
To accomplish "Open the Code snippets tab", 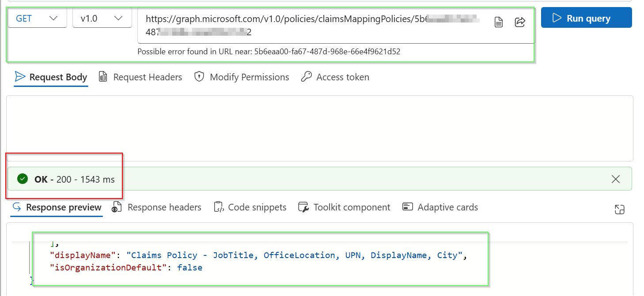I will tap(250, 207).
